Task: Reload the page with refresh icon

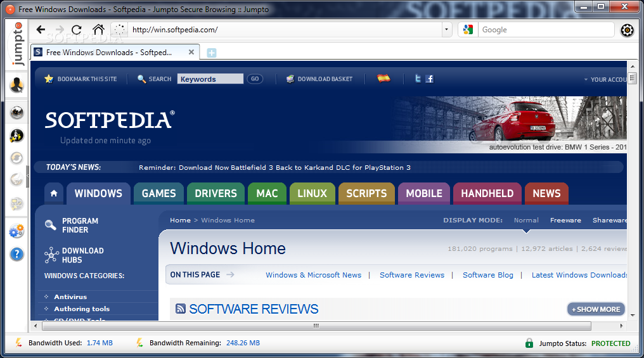Action: coord(77,30)
